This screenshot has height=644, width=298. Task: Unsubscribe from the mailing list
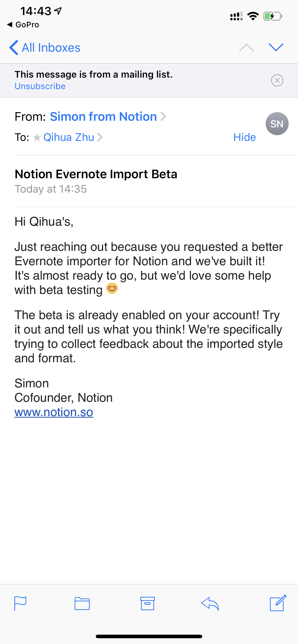coord(40,86)
